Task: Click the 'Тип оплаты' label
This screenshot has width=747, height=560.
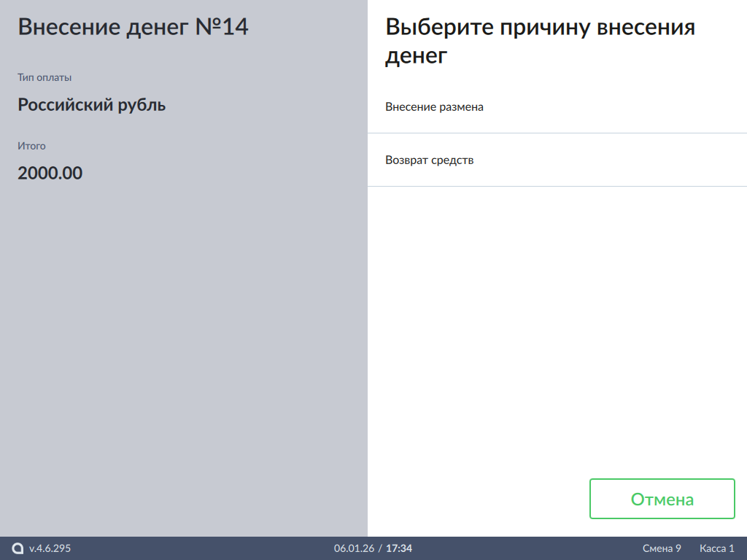Action: pyautogui.click(x=44, y=77)
